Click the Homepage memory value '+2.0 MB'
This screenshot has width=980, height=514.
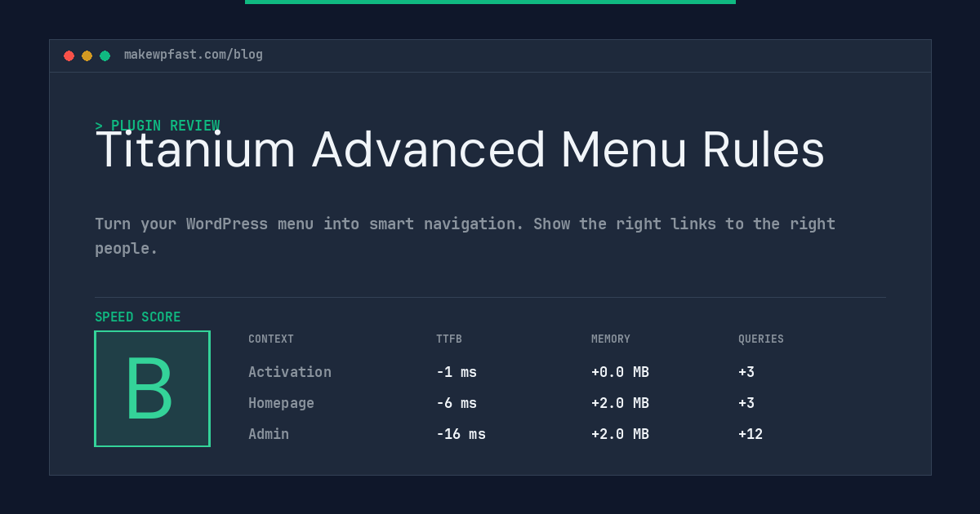(x=620, y=403)
